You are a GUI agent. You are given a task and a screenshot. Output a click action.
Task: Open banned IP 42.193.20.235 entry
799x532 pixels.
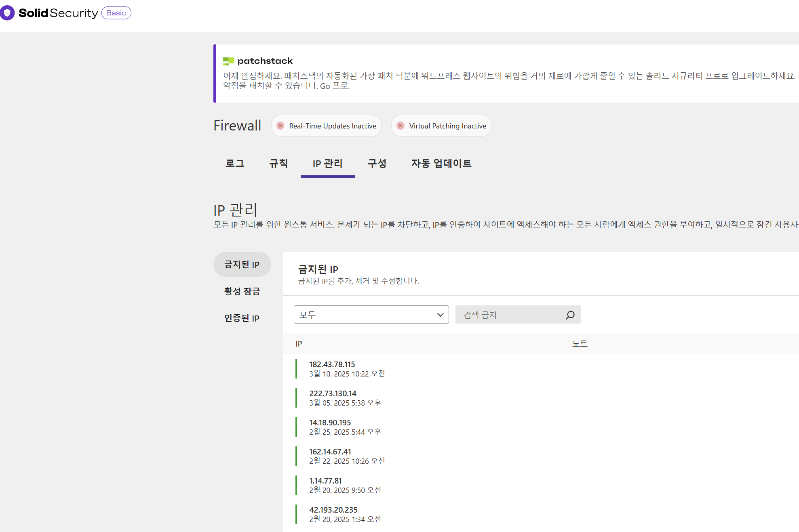(333, 510)
